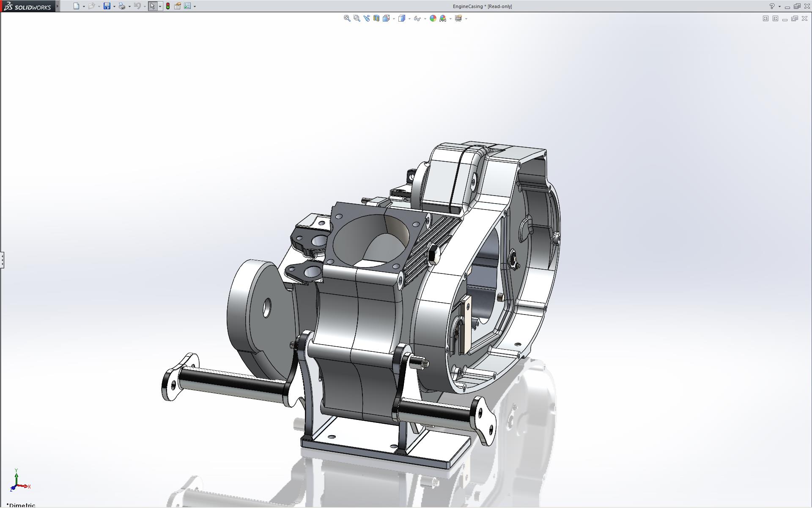Viewport: 812px width, 508px height.
Task: Click the View Orientation cube icon
Action: (x=386, y=18)
